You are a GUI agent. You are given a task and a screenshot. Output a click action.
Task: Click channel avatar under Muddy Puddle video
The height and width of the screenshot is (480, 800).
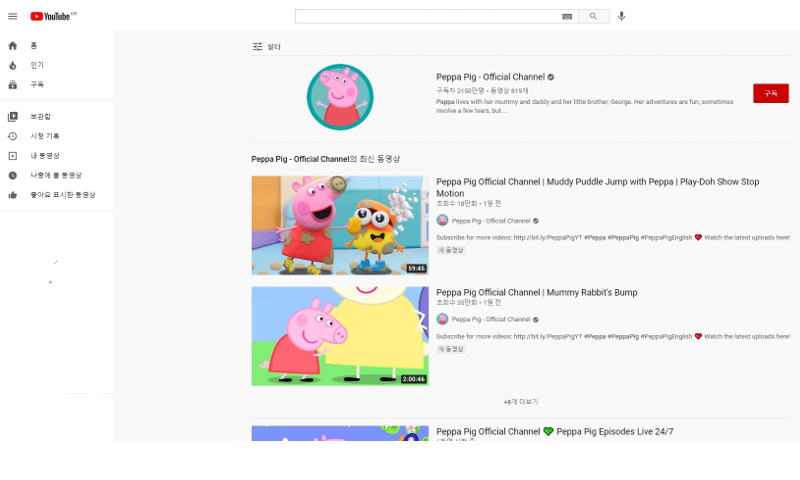(x=442, y=220)
